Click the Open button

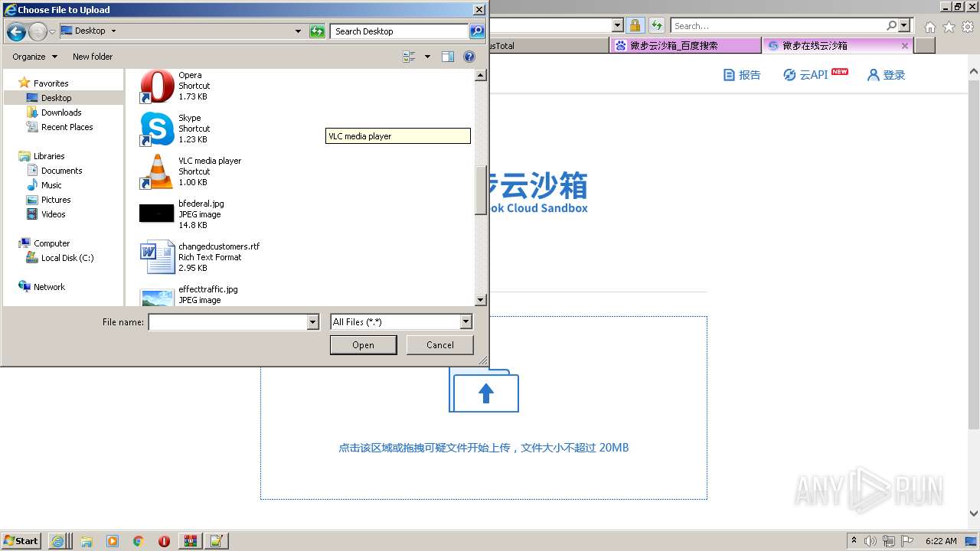363,345
